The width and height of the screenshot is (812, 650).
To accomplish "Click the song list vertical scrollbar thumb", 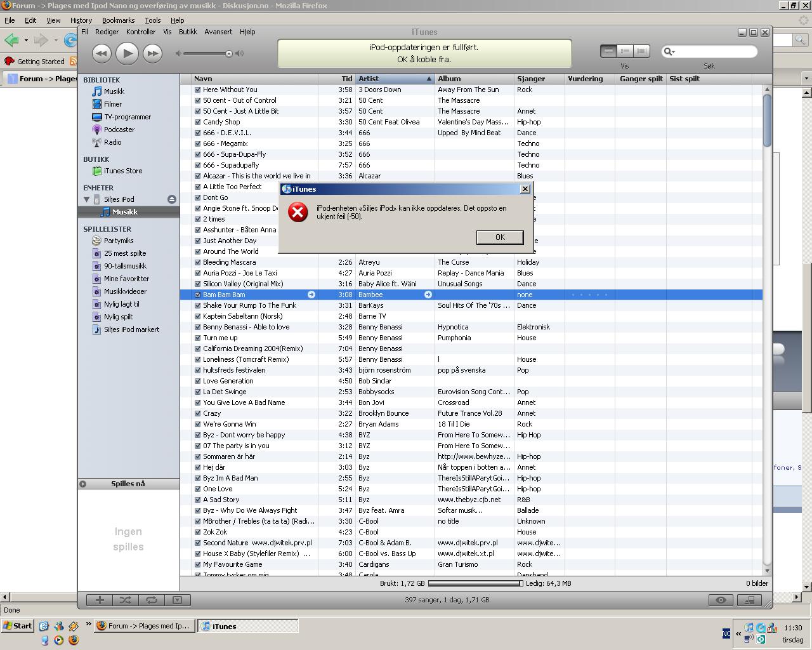I will [x=767, y=120].
